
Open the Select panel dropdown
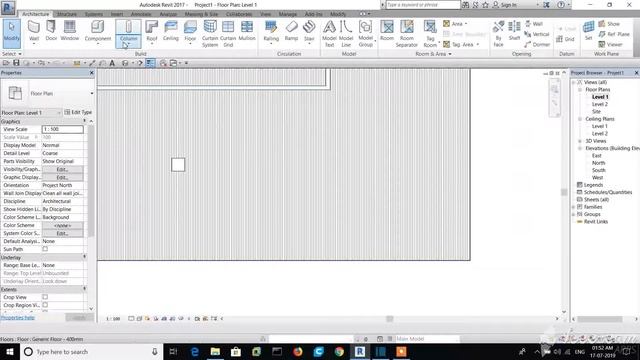pos(11,54)
